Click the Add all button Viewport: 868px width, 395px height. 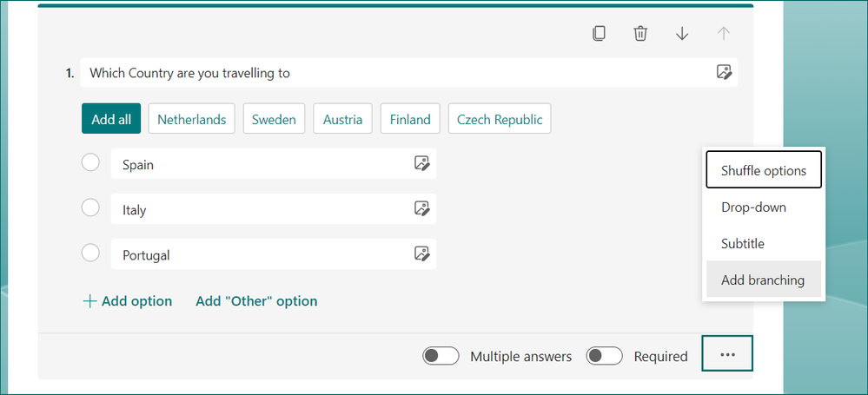111,120
